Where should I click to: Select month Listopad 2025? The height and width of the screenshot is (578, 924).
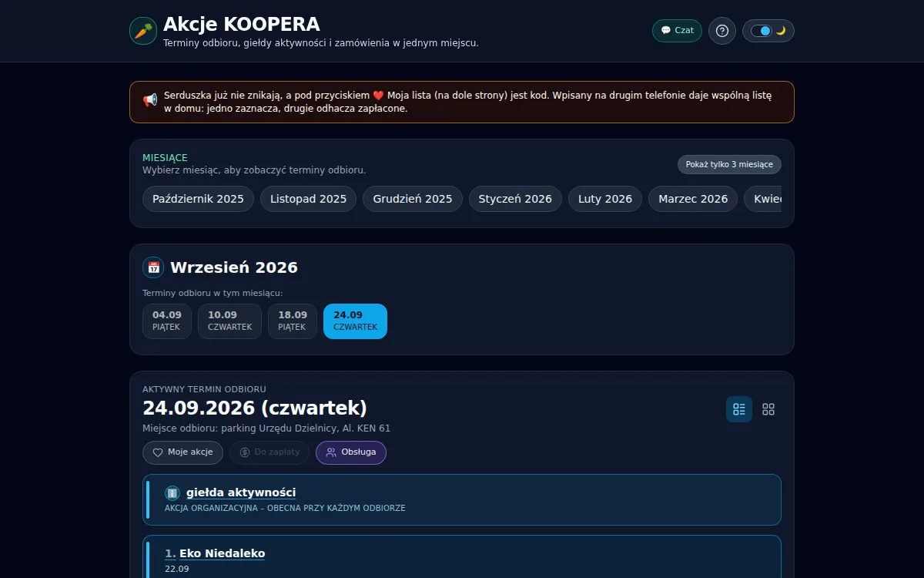(x=308, y=199)
